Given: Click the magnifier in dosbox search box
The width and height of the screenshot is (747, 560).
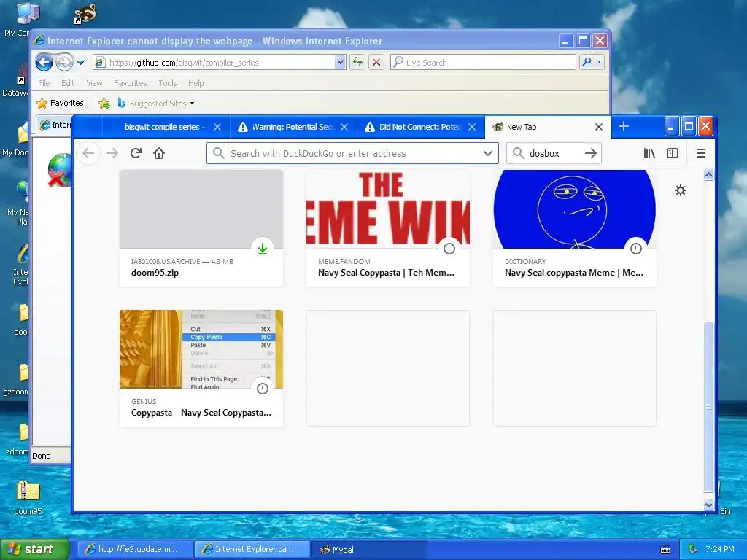Looking at the screenshot, I should 519,153.
